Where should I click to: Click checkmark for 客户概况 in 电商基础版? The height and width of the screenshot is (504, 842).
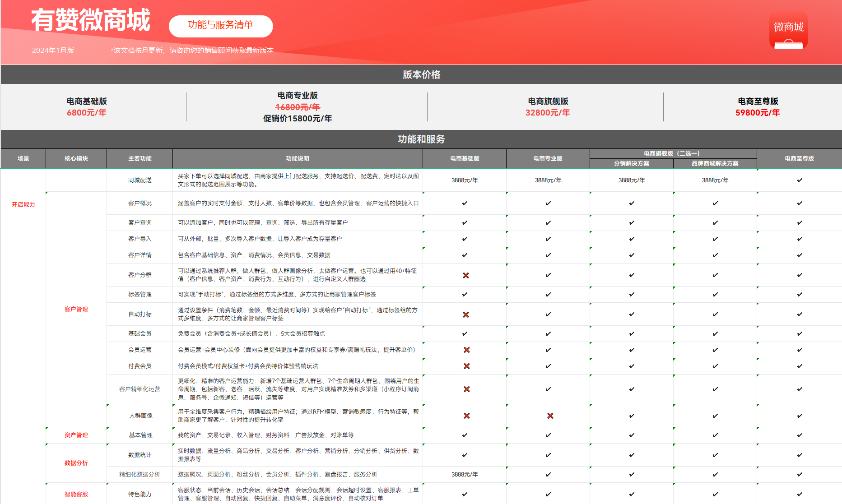465,203
